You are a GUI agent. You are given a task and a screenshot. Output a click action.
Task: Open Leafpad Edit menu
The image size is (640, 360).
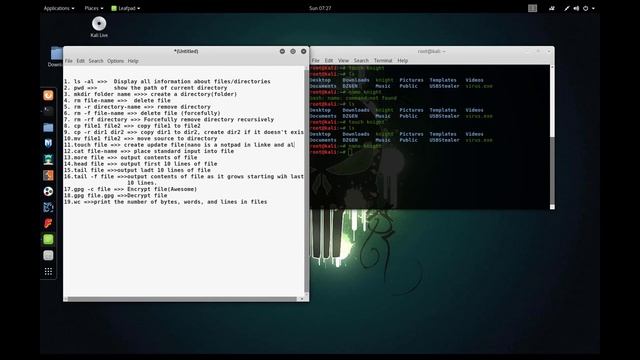coord(80,61)
